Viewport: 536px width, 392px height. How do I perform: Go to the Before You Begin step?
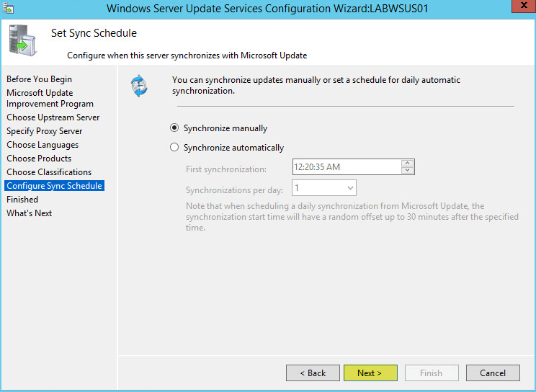[40, 79]
